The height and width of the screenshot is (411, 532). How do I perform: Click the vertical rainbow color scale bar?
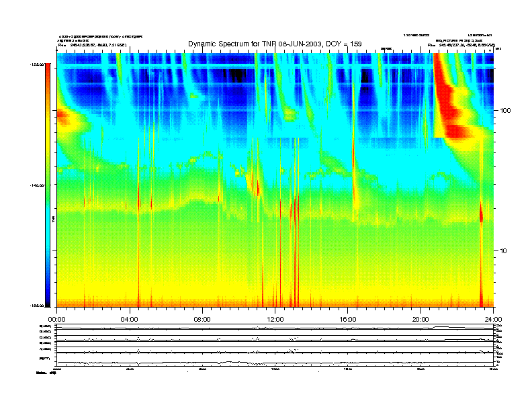tap(48, 185)
